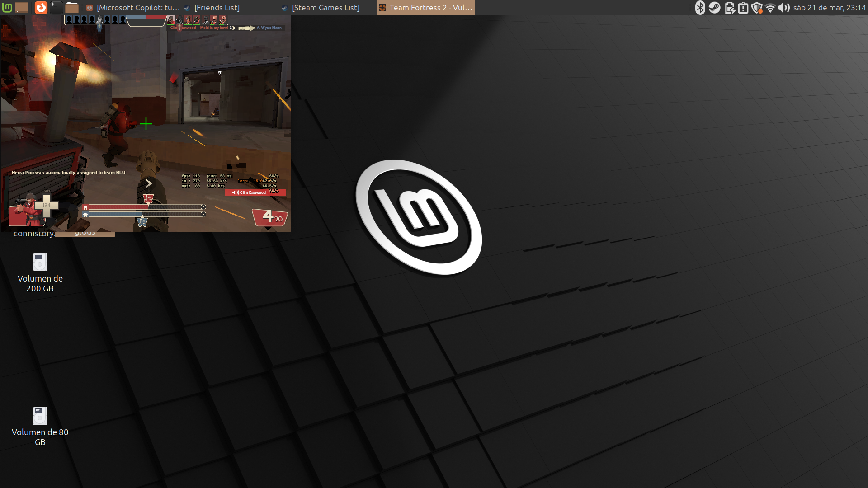Click the Show Desktop panel icon

click(x=22, y=7)
